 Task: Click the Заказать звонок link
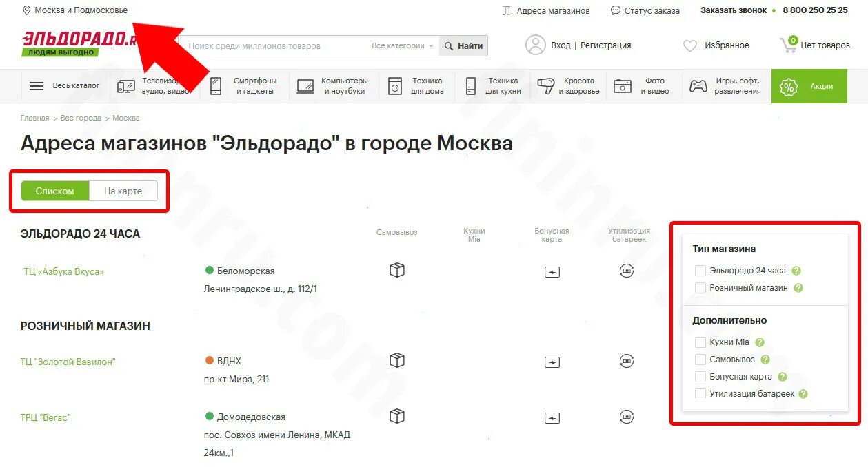pos(734,10)
